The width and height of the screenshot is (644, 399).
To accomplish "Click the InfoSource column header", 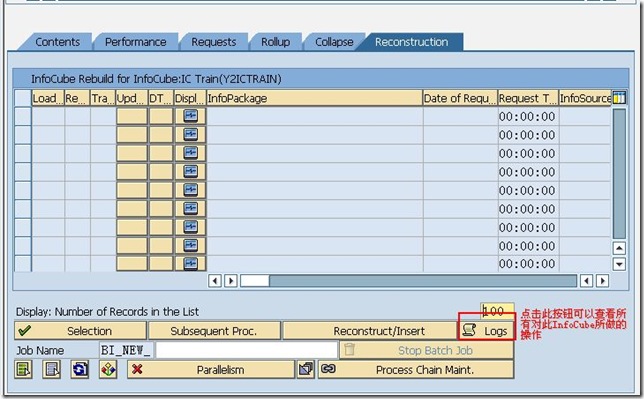I will click(x=585, y=98).
